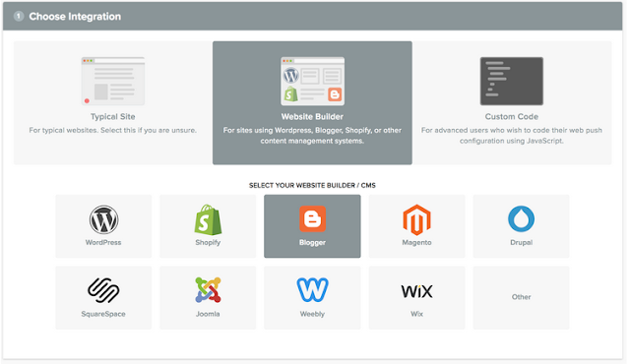Screen dimensions: 630x364
Task: Select the SquareSpace logo
Action: coord(103,290)
